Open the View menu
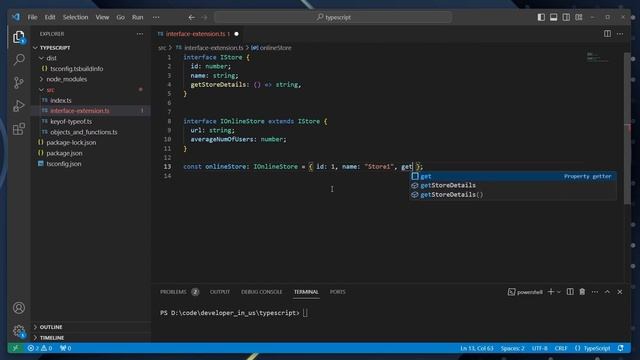This screenshot has width=640, height=360. [x=102, y=17]
